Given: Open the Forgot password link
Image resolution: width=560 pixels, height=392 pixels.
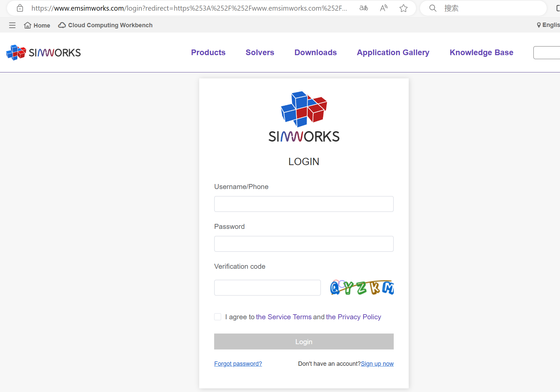Looking at the screenshot, I should coord(238,364).
